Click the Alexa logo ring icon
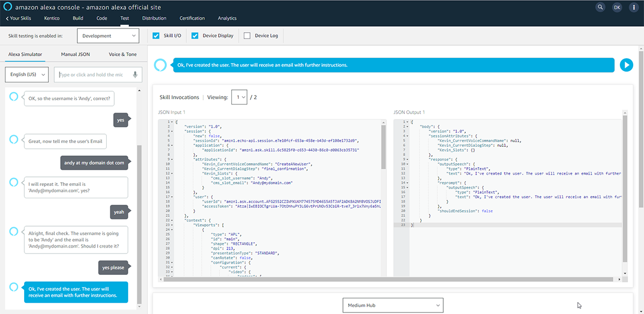This screenshot has height=314, width=644. [x=8, y=8]
